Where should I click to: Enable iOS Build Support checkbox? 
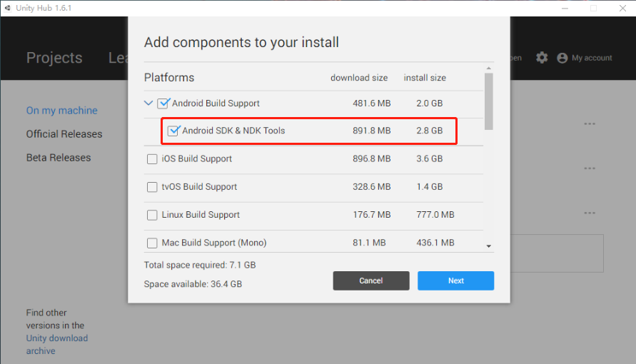[152, 159]
